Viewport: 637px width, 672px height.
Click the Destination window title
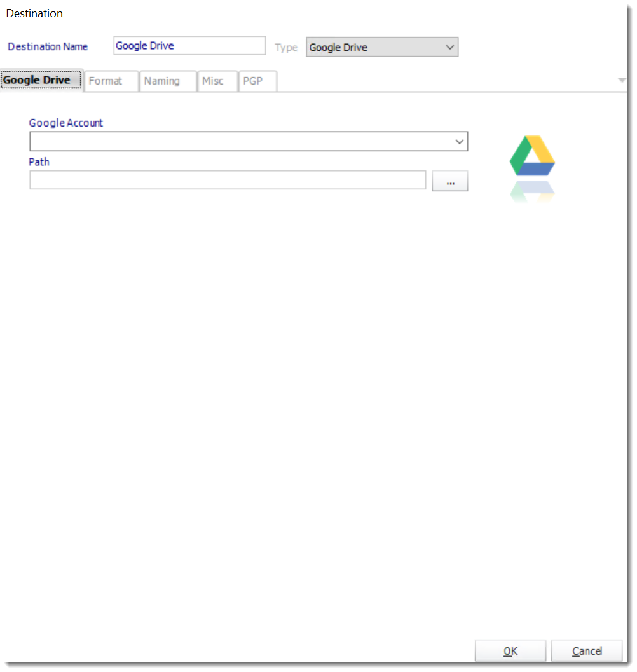[x=34, y=13]
